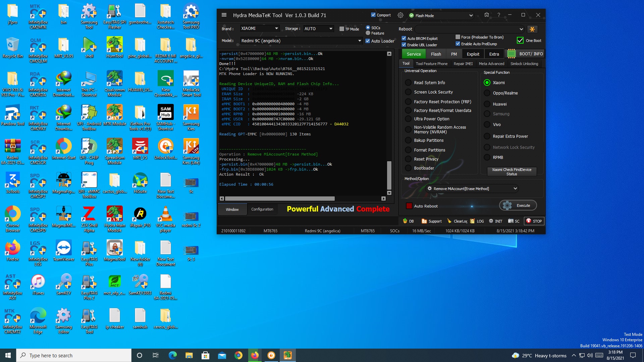This screenshot has width=644, height=362.
Task: Show hidden system tray icons
Action: [574, 355]
